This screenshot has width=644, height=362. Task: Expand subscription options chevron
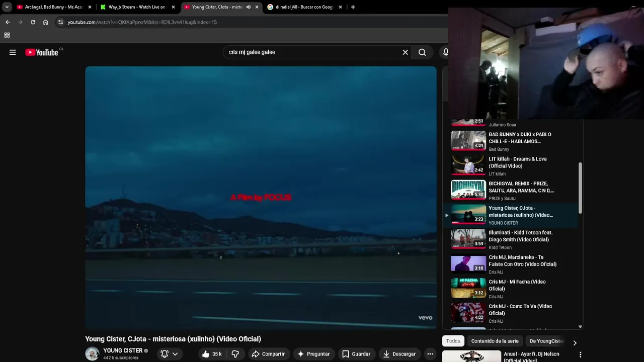[175, 354]
